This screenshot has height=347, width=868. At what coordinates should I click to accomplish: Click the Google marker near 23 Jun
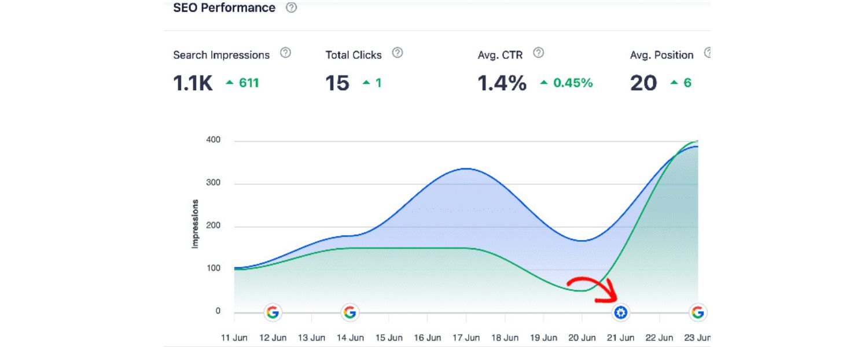coord(697,312)
